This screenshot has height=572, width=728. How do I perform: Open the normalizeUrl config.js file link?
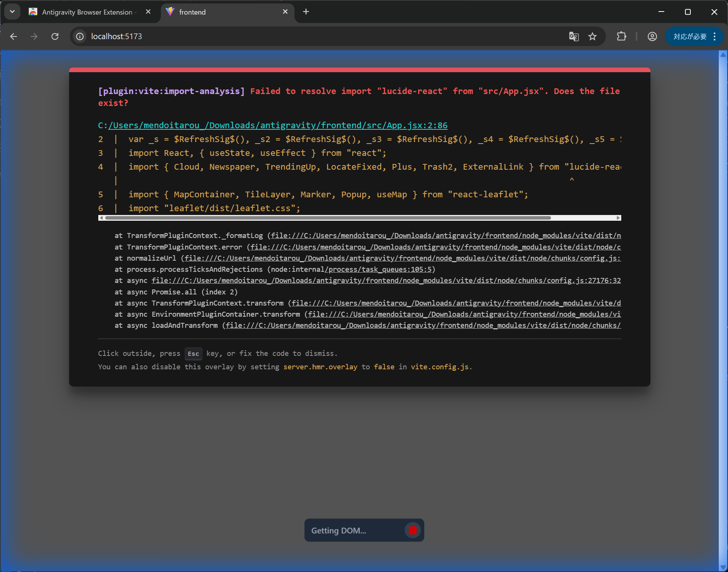coord(403,258)
